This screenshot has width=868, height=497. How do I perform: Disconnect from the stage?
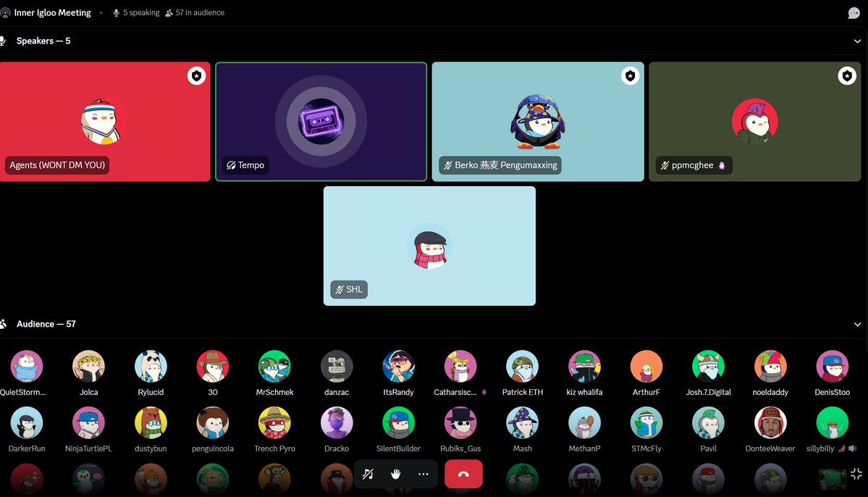(463, 474)
